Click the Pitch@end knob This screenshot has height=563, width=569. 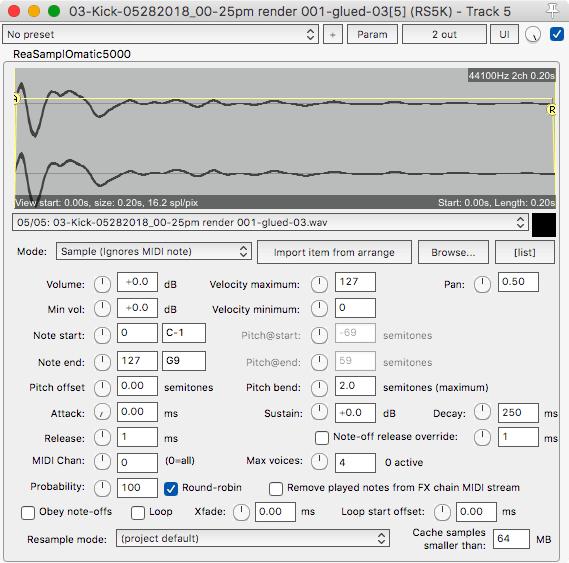(x=319, y=362)
